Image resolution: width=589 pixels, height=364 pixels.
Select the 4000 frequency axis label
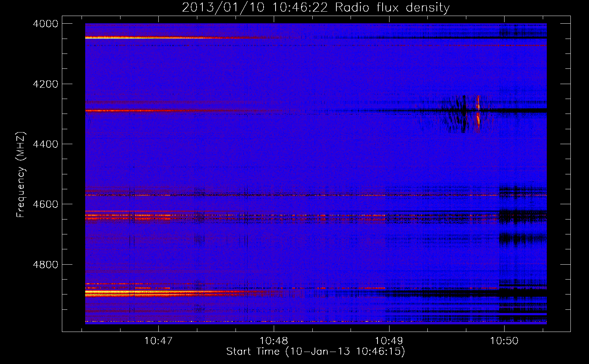(46, 24)
